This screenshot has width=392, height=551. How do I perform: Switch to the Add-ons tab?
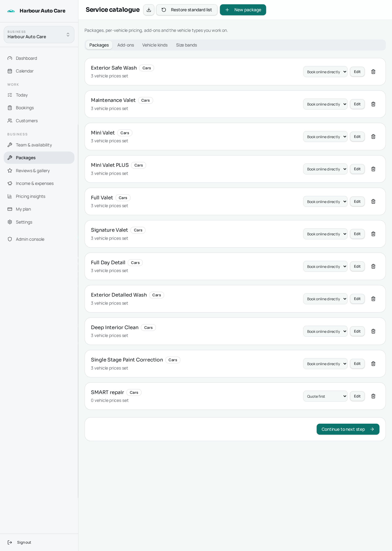[x=126, y=45]
